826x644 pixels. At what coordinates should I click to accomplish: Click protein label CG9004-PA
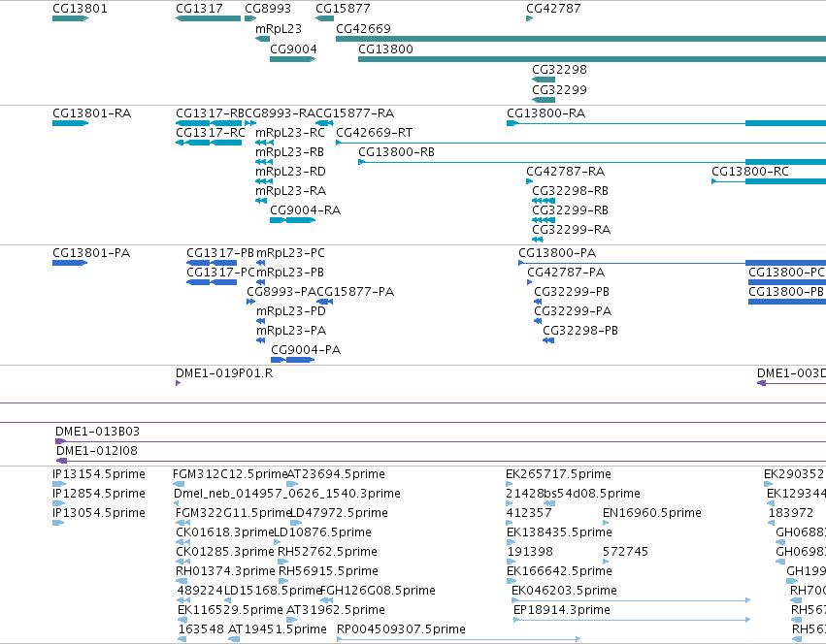[x=306, y=351]
